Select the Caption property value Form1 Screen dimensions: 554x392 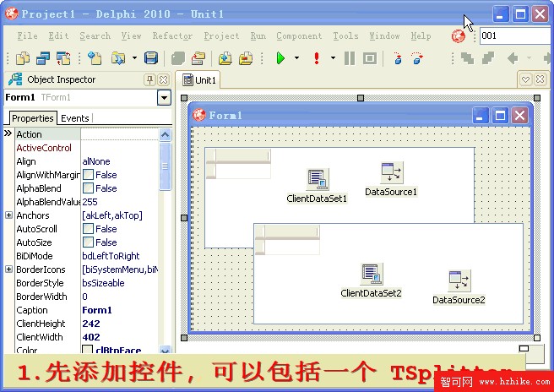click(97, 310)
